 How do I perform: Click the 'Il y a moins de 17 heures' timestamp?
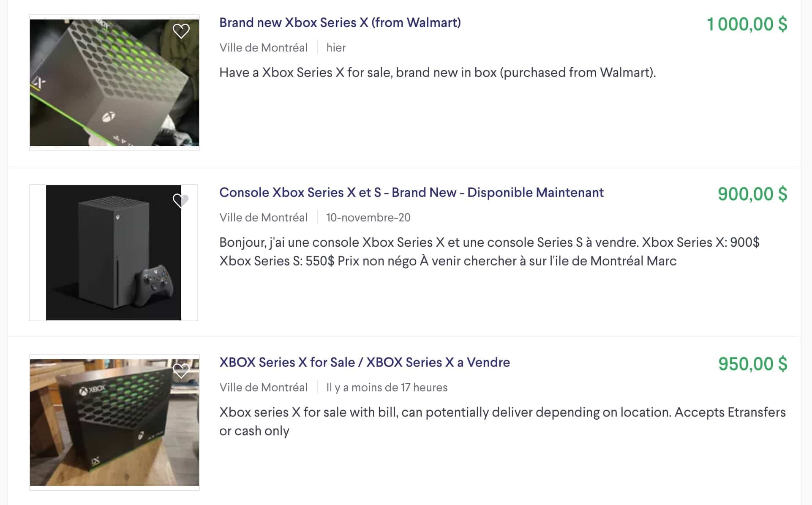(387, 388)
